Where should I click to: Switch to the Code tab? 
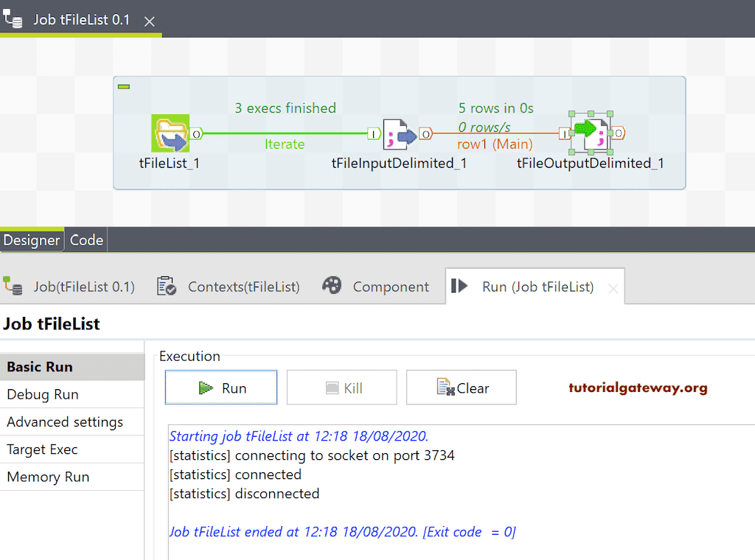pos(86,239)
